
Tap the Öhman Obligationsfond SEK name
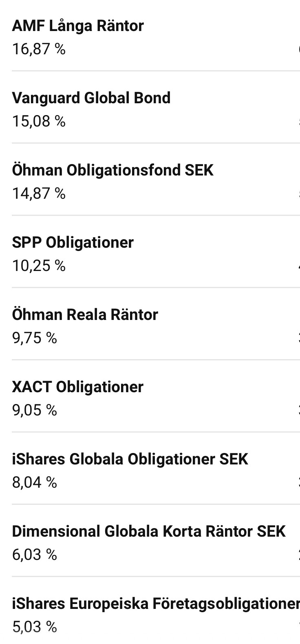tap(113, 170)
